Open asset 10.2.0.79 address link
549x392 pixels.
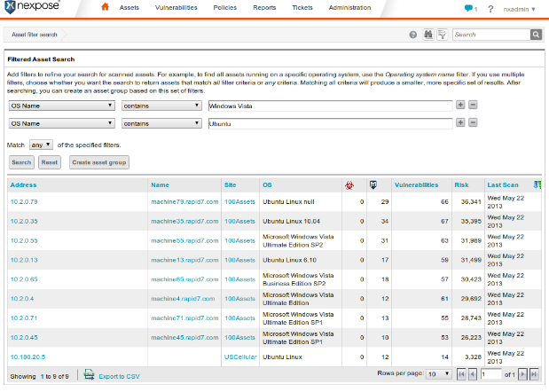24,202
